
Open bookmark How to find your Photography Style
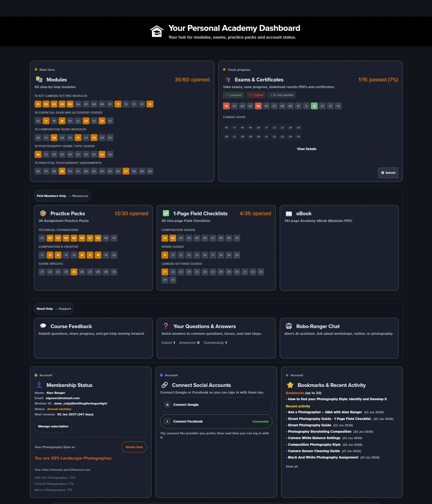337,399
